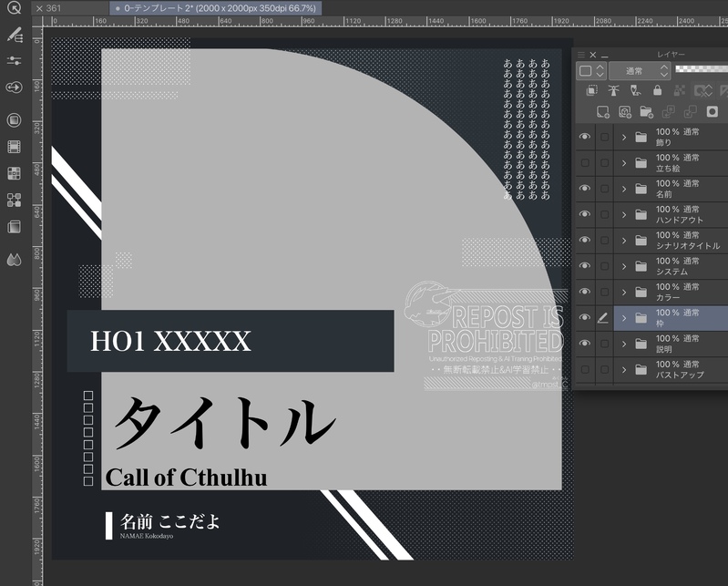728x586 pixels.
Task: Open the color set grid icon
Action: (15, 174)
